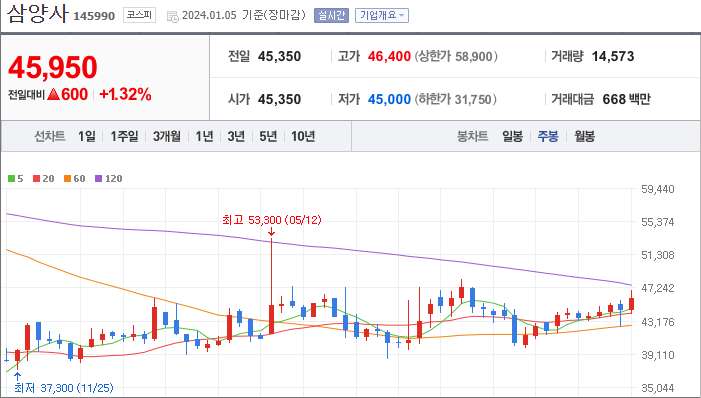
Task: Click the red 20-day moving average swatch
Action: coord(36,179)
